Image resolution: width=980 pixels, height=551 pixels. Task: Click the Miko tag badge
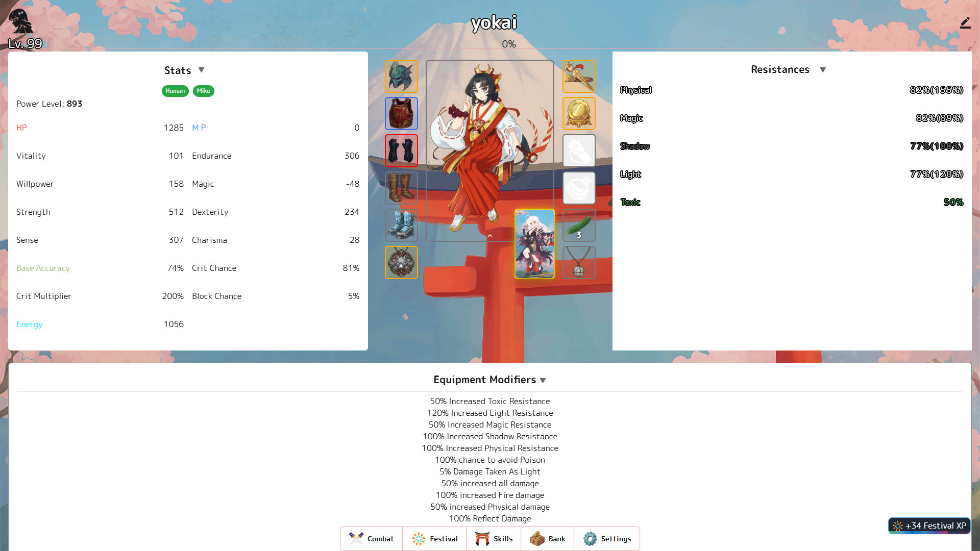pos(204,91)
